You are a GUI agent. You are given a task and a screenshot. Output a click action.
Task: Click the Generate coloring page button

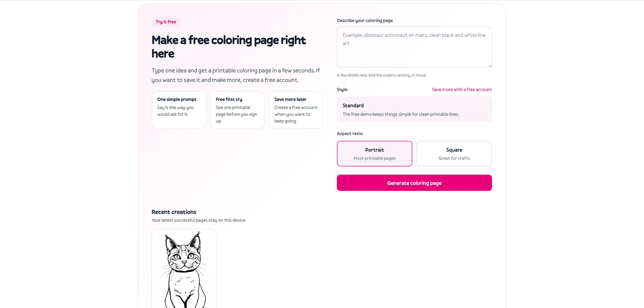tap(414, 183)
